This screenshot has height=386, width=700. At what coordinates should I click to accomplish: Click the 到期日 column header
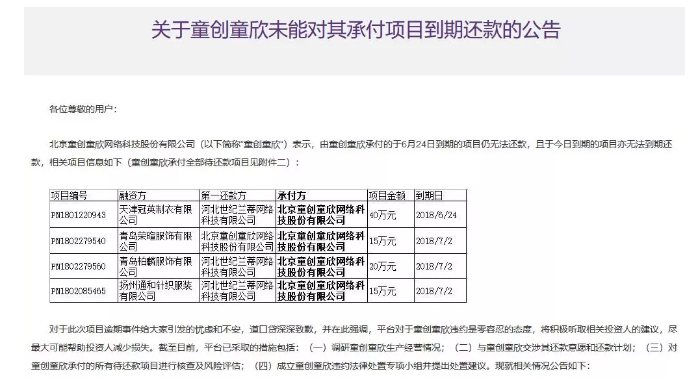[x=441, y=195]
